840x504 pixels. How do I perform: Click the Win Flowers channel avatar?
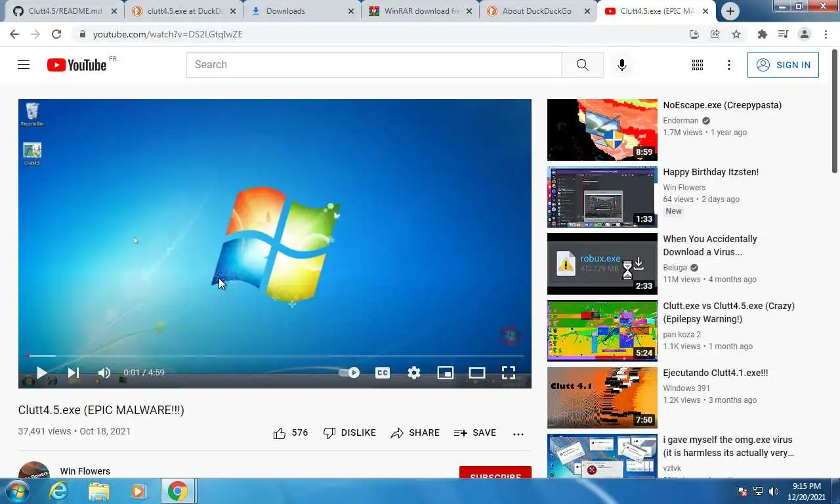click(34, 470)
